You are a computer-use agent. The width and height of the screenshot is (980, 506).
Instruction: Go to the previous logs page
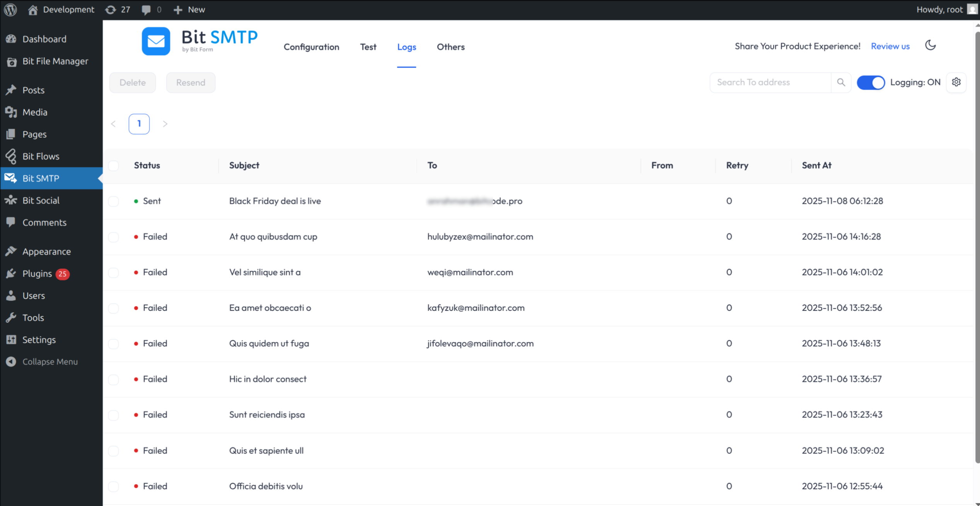pyautogui.click(x=113, y=124)
